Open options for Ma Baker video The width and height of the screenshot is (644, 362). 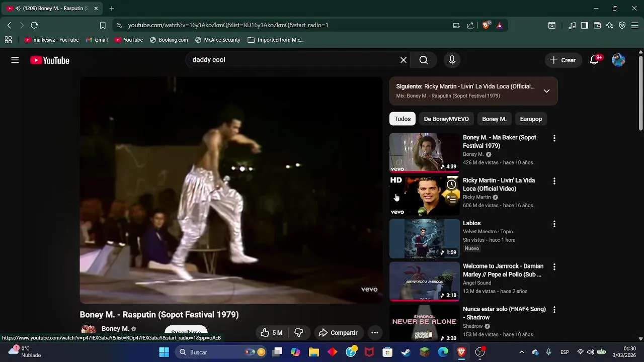tap(554, 138)
